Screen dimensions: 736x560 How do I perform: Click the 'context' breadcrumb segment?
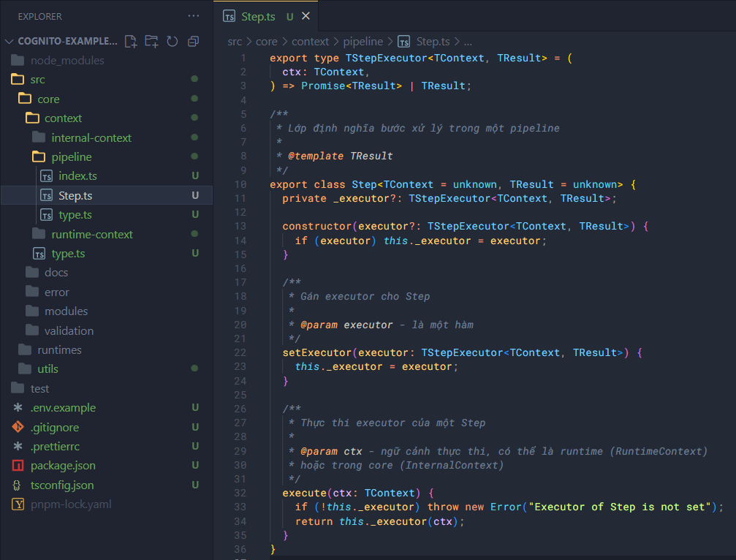(x=310, y=42)
